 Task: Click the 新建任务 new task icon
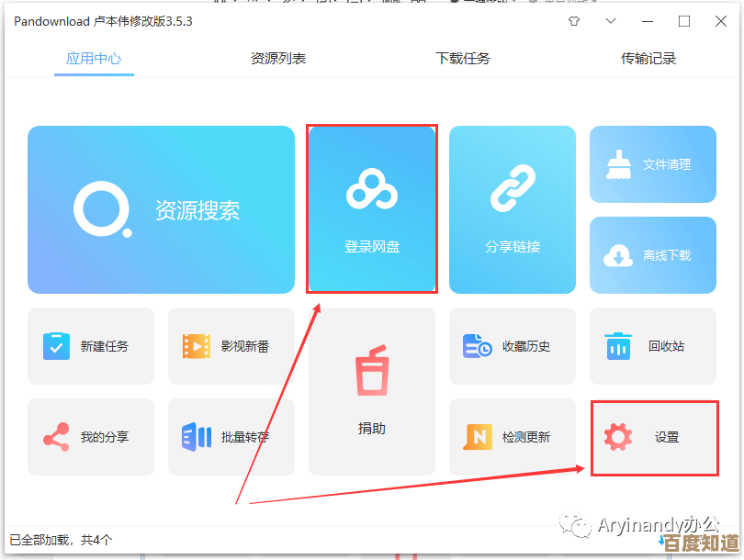tap(57, 346)
